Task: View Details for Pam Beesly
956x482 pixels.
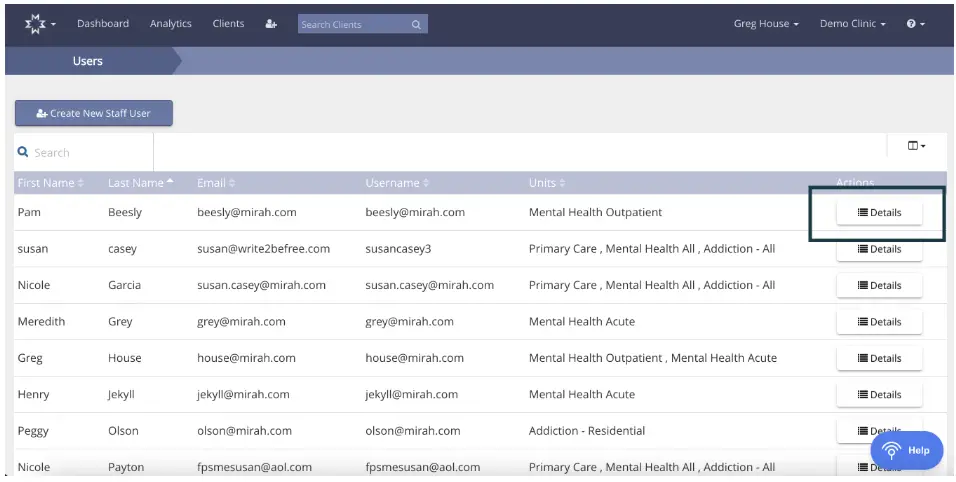Action: pos(879,213)
